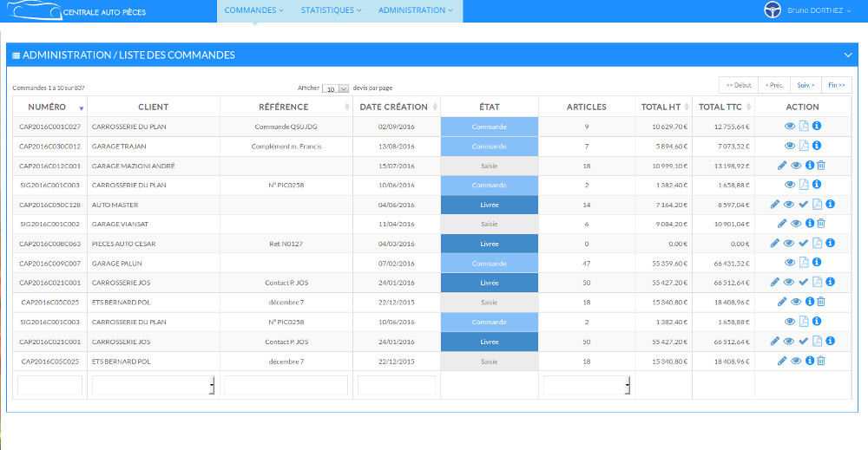868x450 pixels.
Task: Click date 07/02/2016
Action: 397,264
